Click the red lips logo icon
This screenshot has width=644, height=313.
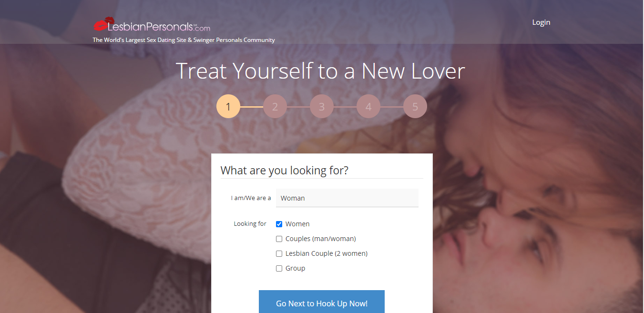point(104,24)
